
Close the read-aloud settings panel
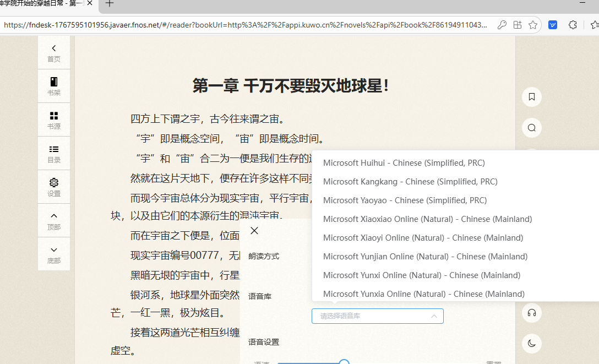coord(254,230)
